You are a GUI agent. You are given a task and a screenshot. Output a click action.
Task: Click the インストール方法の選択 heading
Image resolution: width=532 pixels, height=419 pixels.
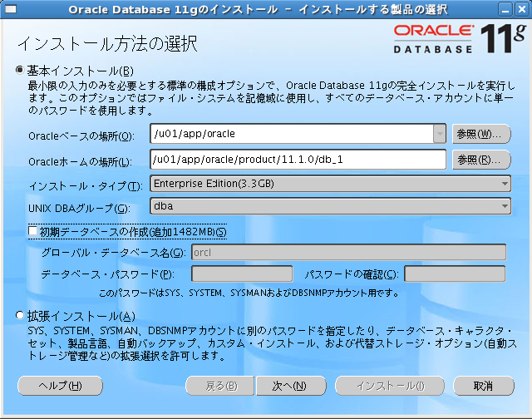point(107,43)
